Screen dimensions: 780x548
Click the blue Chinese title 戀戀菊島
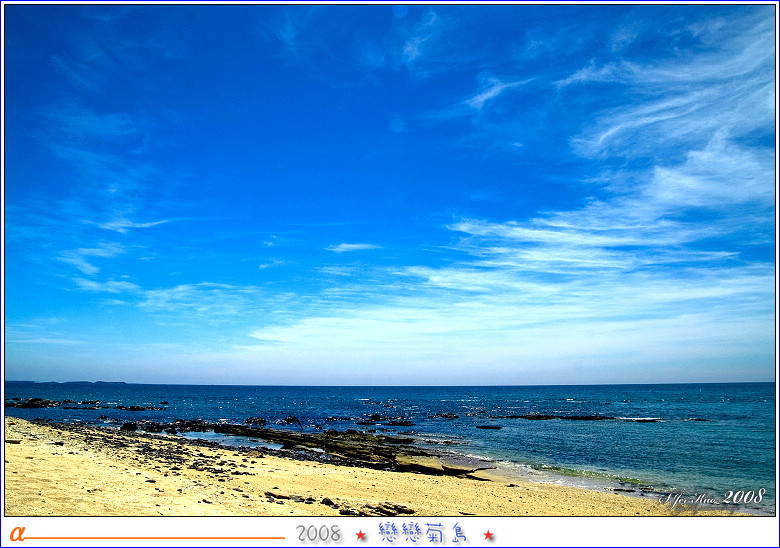(423, 533)
